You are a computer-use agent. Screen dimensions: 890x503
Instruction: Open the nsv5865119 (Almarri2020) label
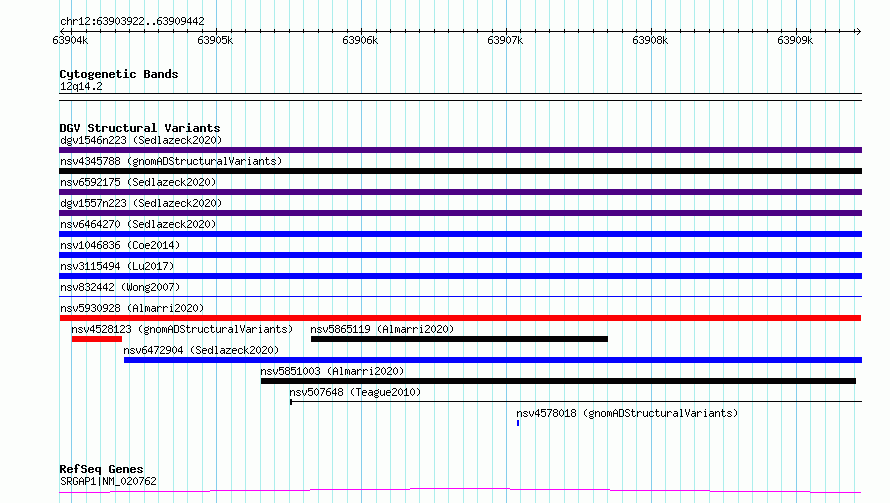click(382, 329)
